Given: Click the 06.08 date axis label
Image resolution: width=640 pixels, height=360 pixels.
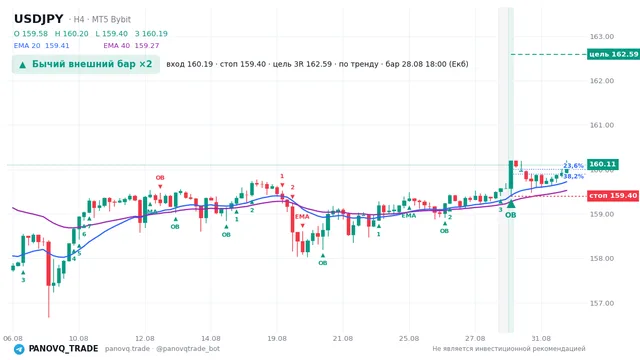Looking at the screenshot, I should point(13,338).
